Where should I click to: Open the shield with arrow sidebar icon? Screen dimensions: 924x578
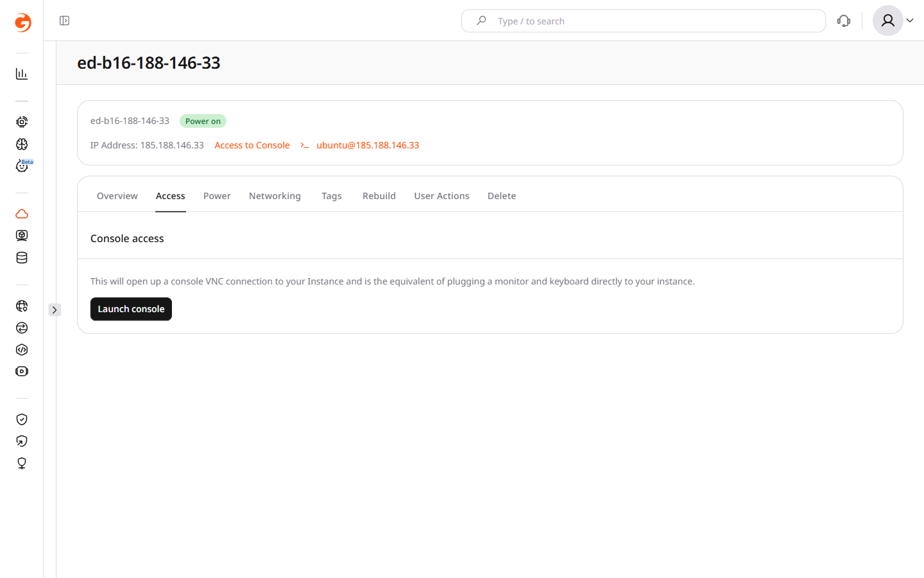[x=22, y=441]
